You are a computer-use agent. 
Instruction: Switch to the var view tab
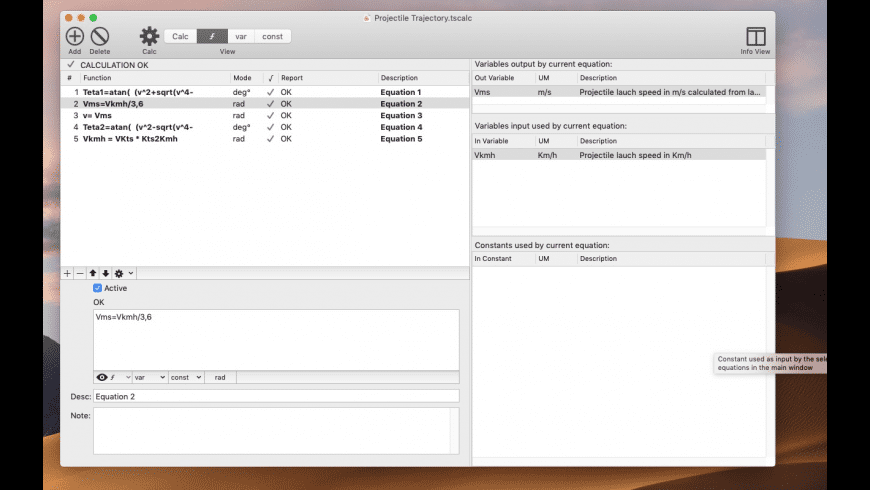pyautogui.click(x=241, y=36)
